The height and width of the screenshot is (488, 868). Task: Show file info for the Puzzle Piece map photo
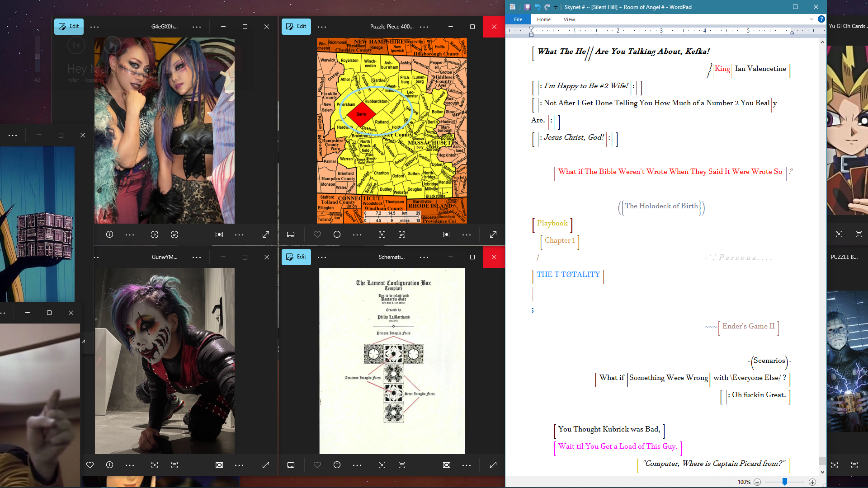tap(337, 235)
